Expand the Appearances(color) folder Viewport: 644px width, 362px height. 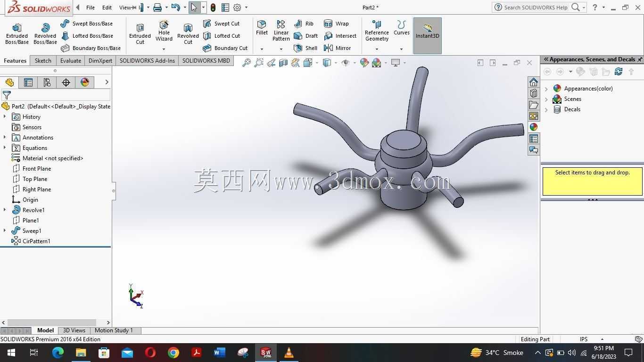pos(546,89)
